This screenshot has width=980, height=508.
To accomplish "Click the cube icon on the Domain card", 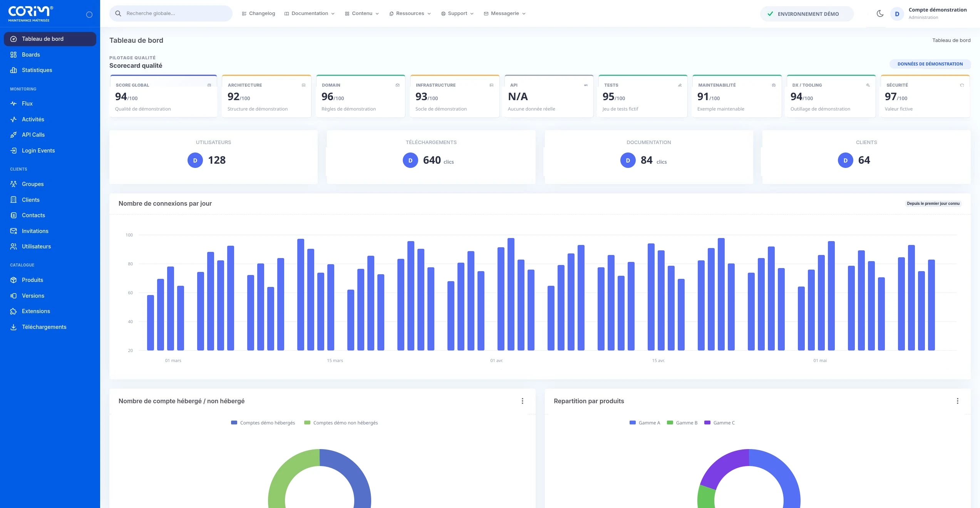I will click(x=397, y=85).
